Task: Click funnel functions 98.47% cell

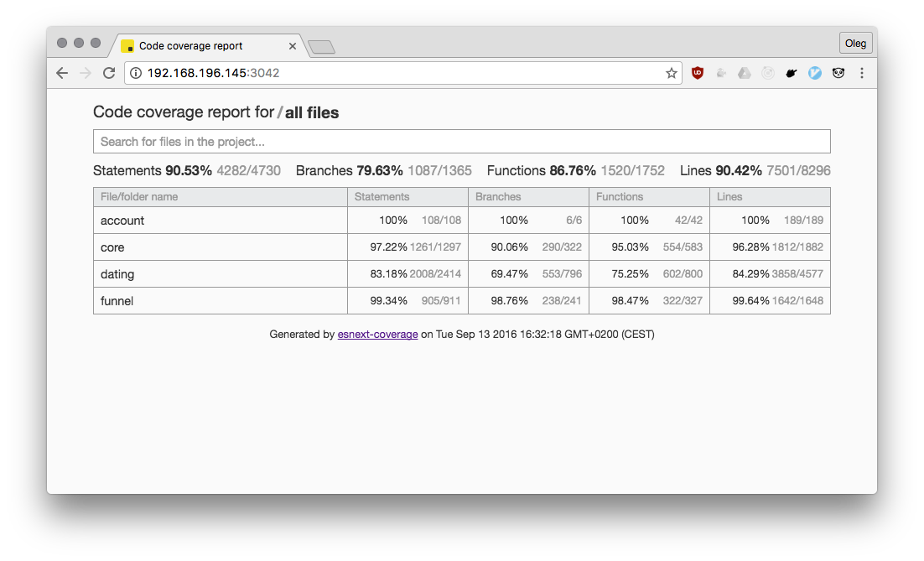Action: (649, 300)
